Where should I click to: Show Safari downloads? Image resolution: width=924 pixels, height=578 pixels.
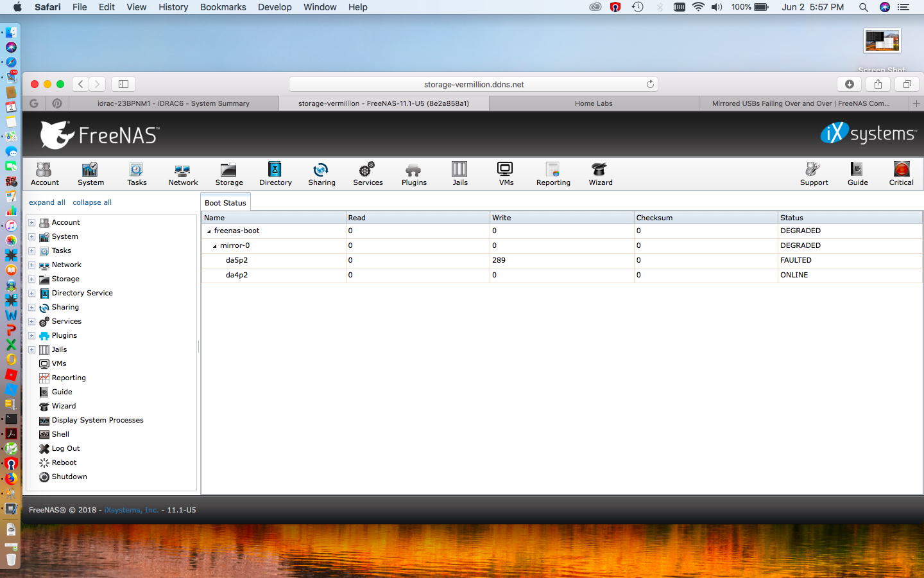click(x=849, y=84)
